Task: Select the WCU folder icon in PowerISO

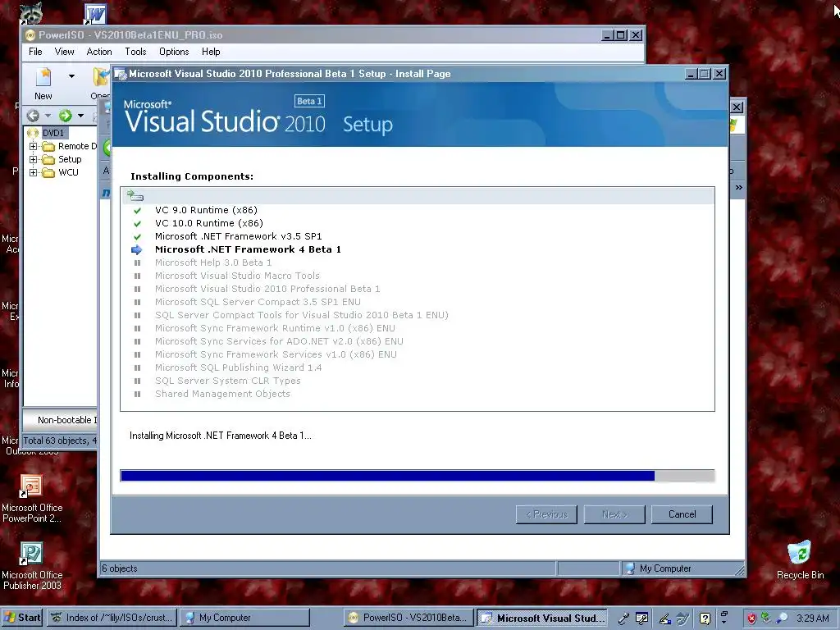Action: pyautogui.click(x=48, y=172)
